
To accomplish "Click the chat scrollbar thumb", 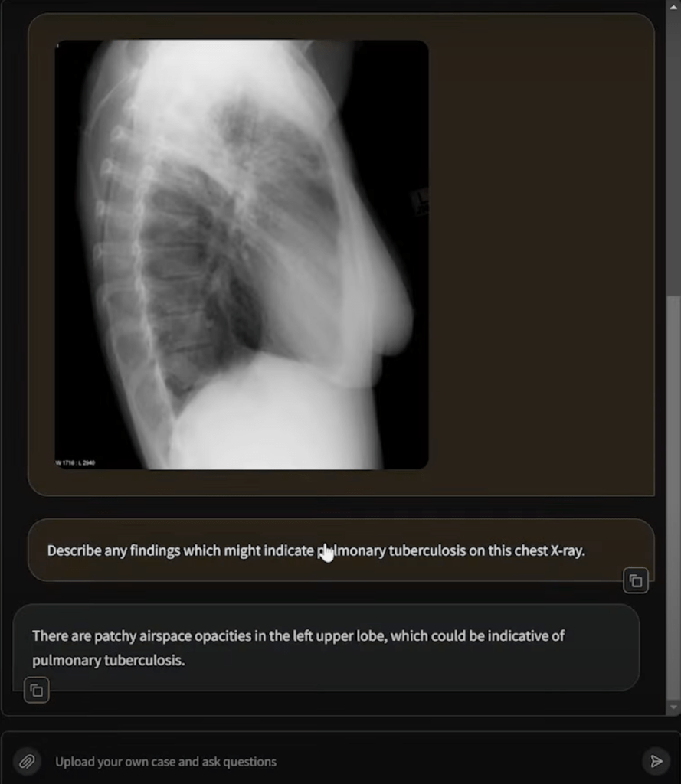I will pyautogui.click(x=673, y=498).
